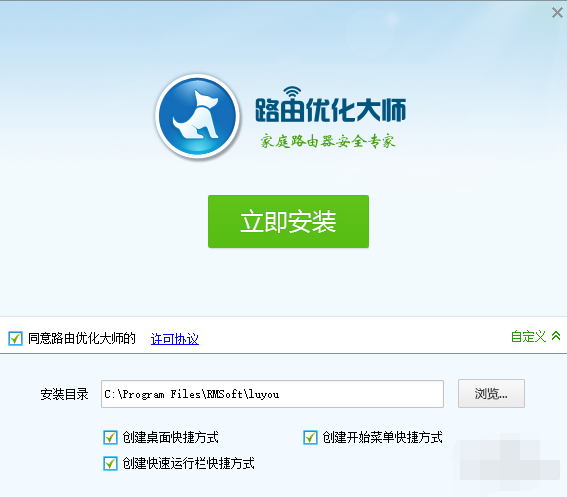
Task: Collapse options with double chevron arrow
Action: coord(556,336)
